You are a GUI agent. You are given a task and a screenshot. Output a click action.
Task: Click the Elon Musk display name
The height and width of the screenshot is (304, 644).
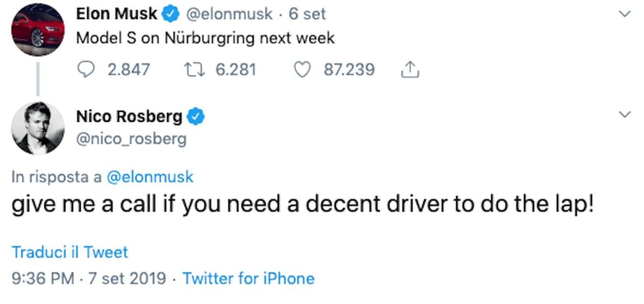117,14
